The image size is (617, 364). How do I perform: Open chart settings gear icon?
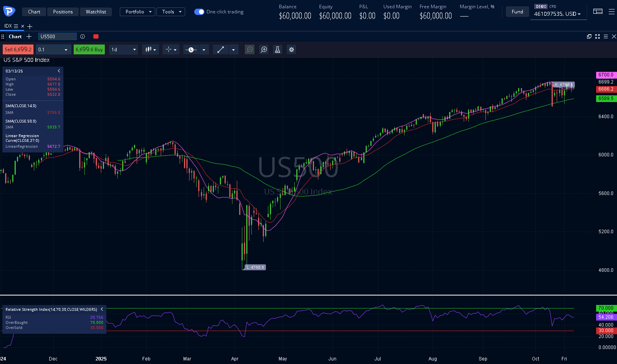(291, 50)
